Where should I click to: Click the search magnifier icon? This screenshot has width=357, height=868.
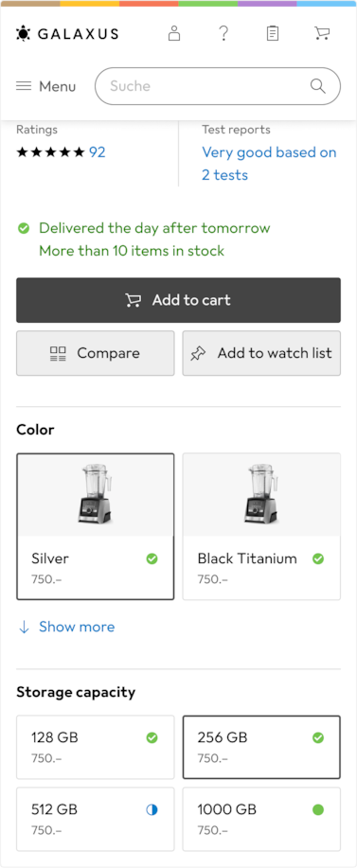[318, 86]
